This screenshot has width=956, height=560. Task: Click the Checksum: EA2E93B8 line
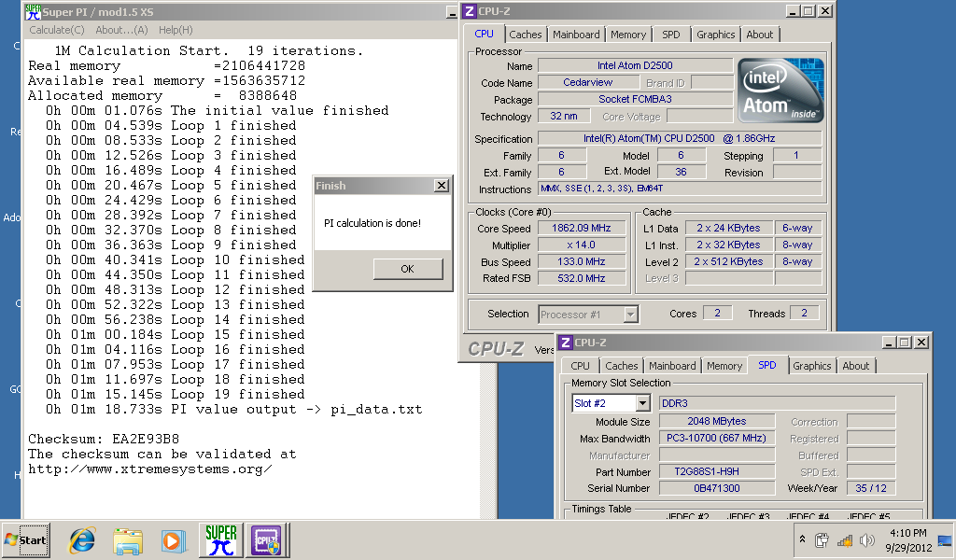pyautogui.click(x=104, y=440)
